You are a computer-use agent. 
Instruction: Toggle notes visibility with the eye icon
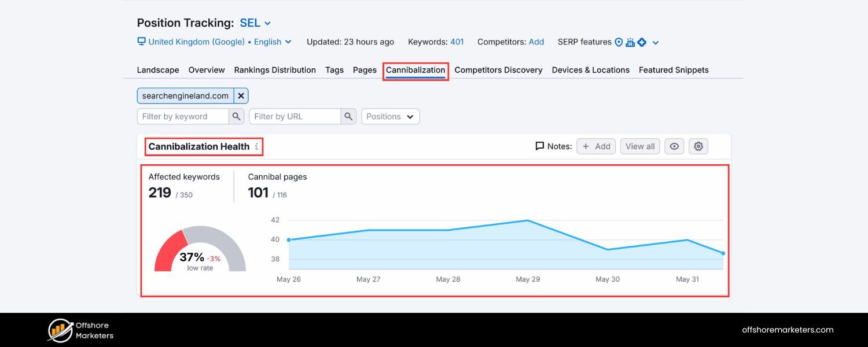tap(674, 146)
